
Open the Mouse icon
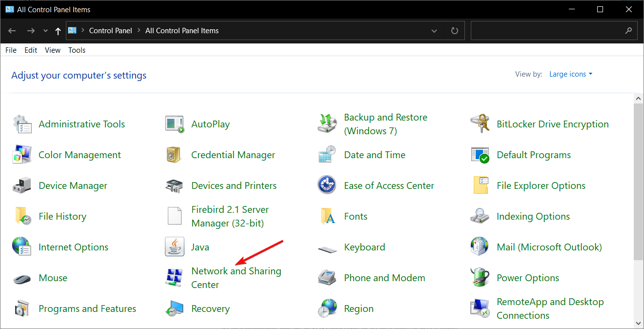coord(21,278)
